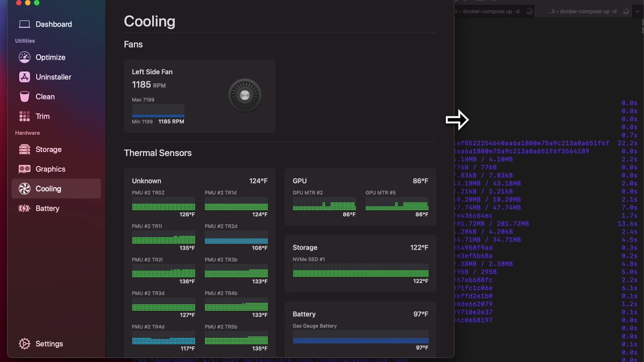Select the PMU #2 TR4b sensor label

pos(221,293)
